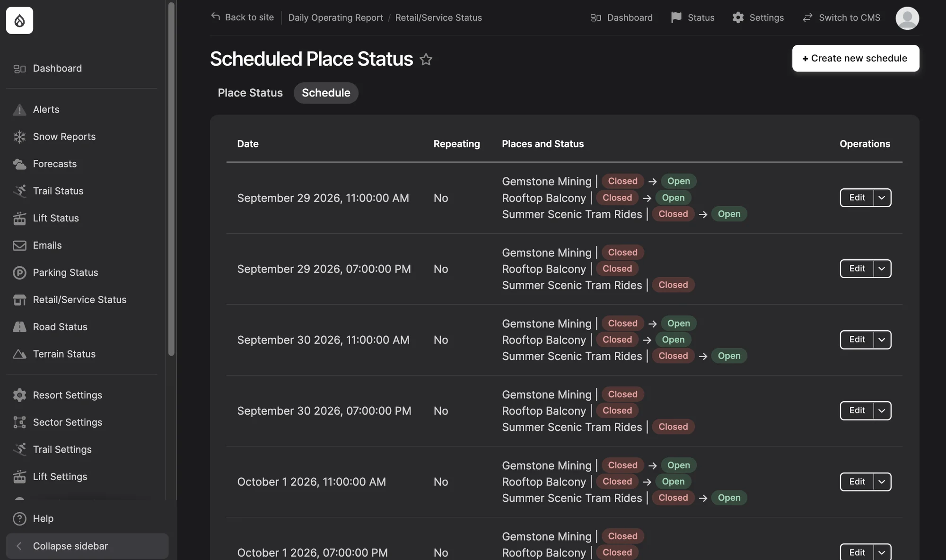The image size is (946, 560).
Task: Click Create new schedule button
Action: [x=856, y=58]
